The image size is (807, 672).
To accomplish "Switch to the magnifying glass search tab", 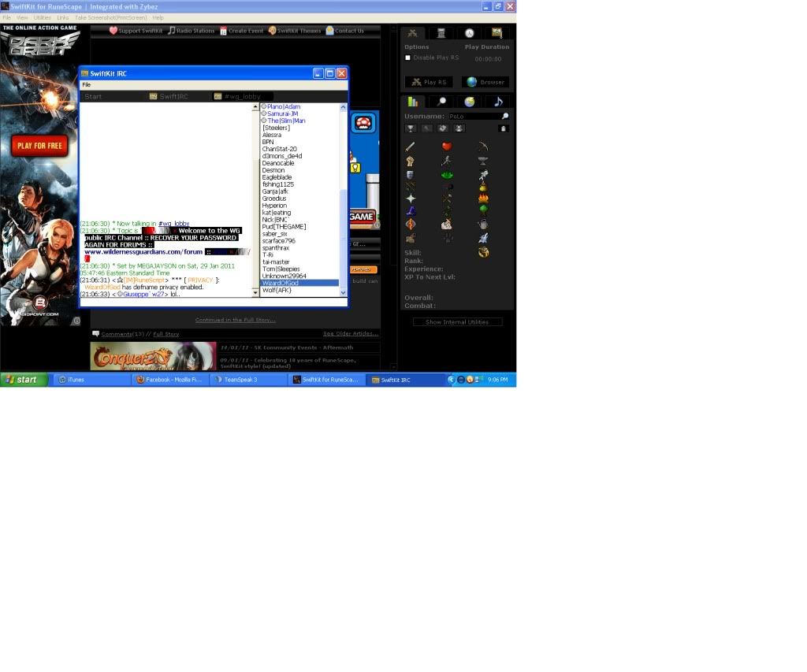I will [441, 102].
